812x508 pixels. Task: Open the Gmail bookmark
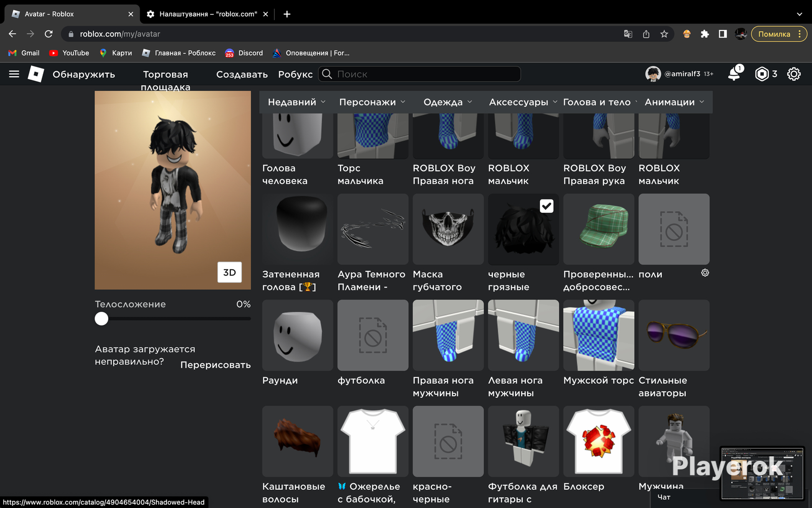point(24,53)
